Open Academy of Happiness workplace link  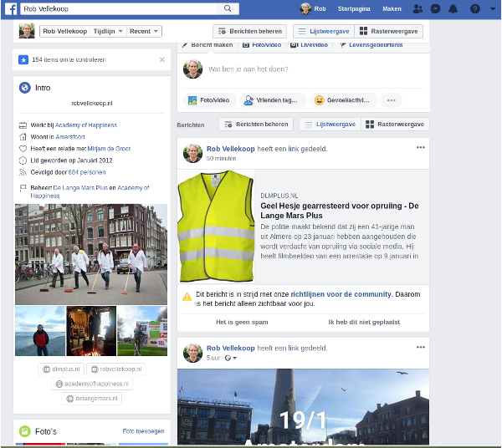86,125
